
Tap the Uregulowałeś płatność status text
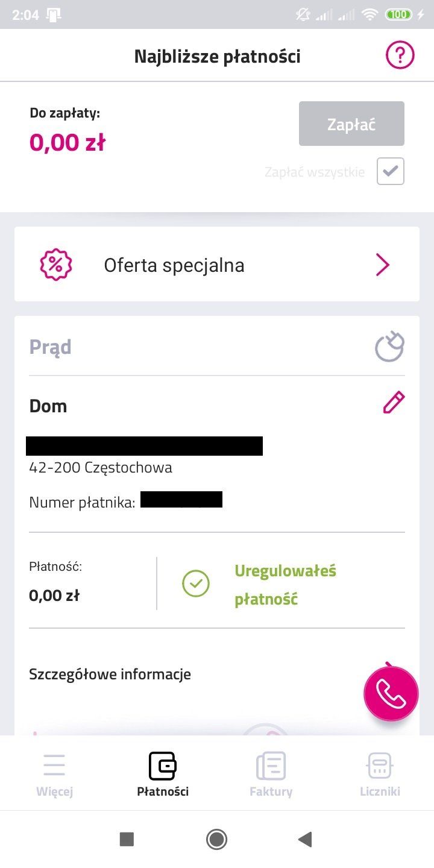coord(285,585)
